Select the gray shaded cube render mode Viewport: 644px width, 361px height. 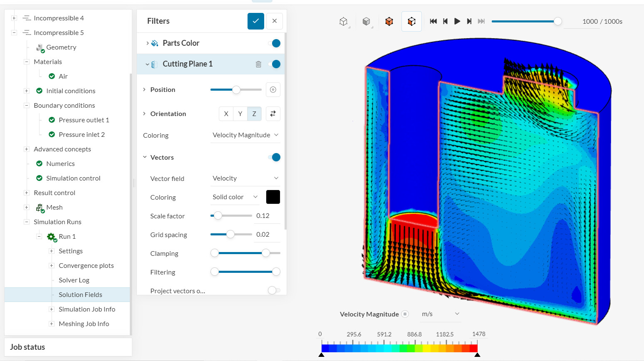366,22
